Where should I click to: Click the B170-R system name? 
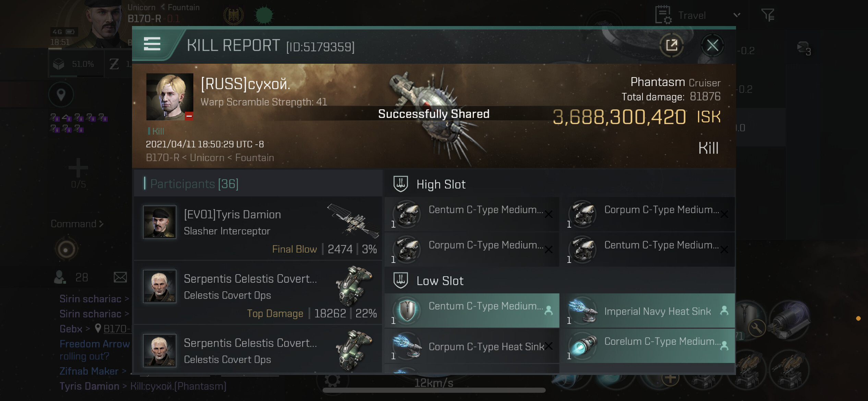144,19
